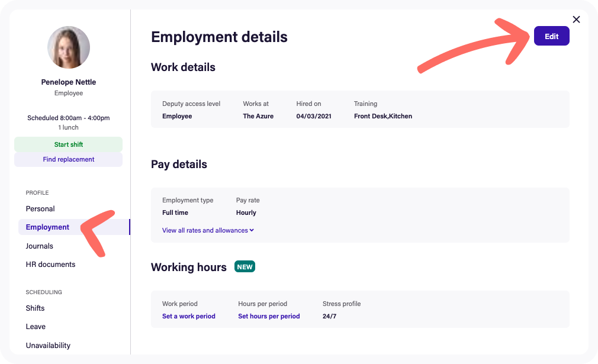
Task: Click chevron beside rates and allowances
Action: [x=252, y=230]
